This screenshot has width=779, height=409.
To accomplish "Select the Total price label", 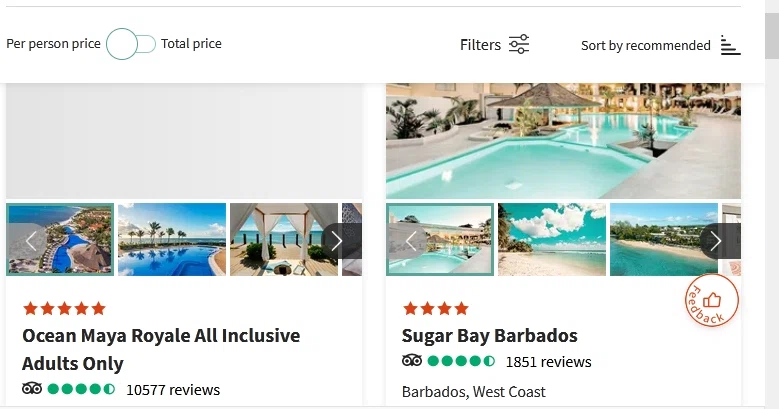I will click(x=191, y=44).
